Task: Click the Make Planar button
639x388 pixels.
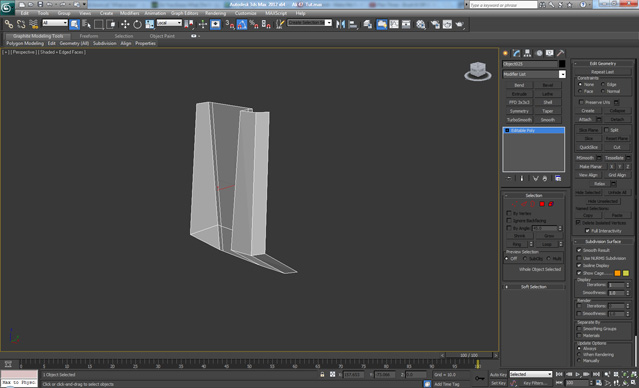Action: click(591, 167)
